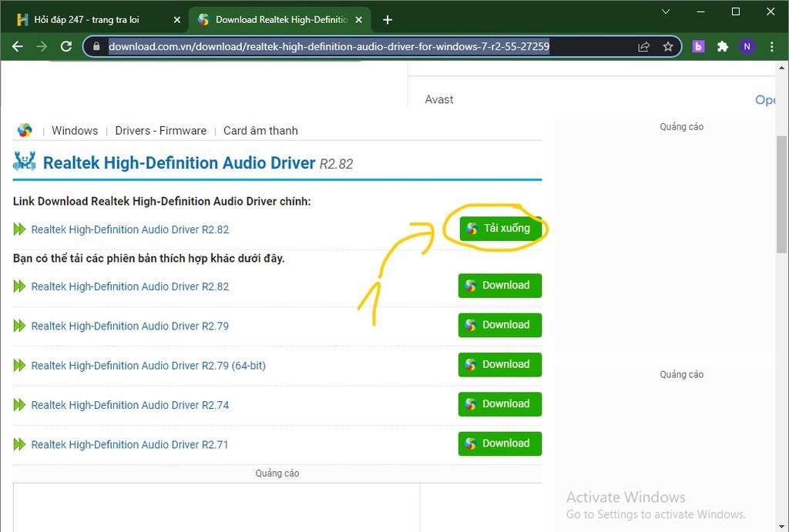This screenshot has height=532, width=789.
Task: Close the Hỏi đáp 247 tab
Action: coord(176,19)
